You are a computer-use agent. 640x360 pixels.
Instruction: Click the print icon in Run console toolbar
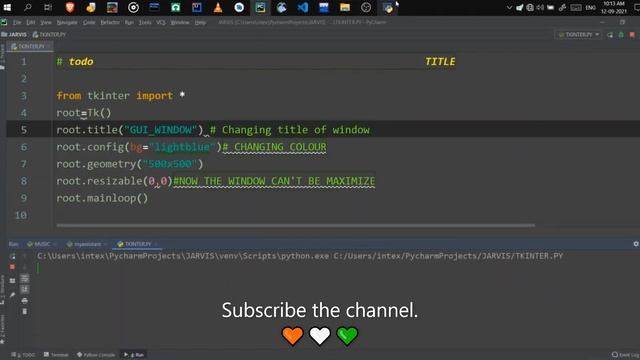[24, 300]
